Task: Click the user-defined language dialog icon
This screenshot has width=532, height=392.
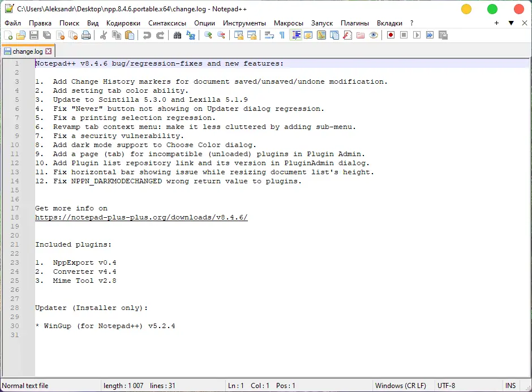Action: 308,35
